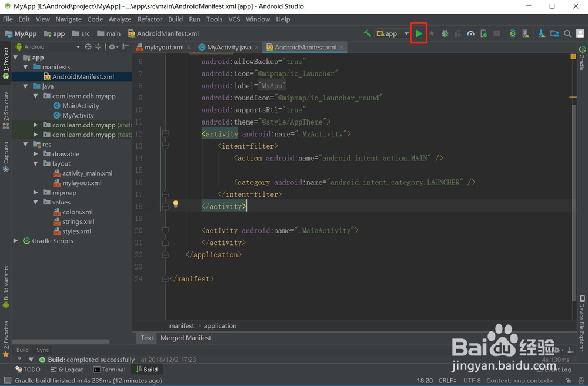This screenshot has width=588, height=386.
Task: Select strings.xml in values folder
Action: (78, 221)
